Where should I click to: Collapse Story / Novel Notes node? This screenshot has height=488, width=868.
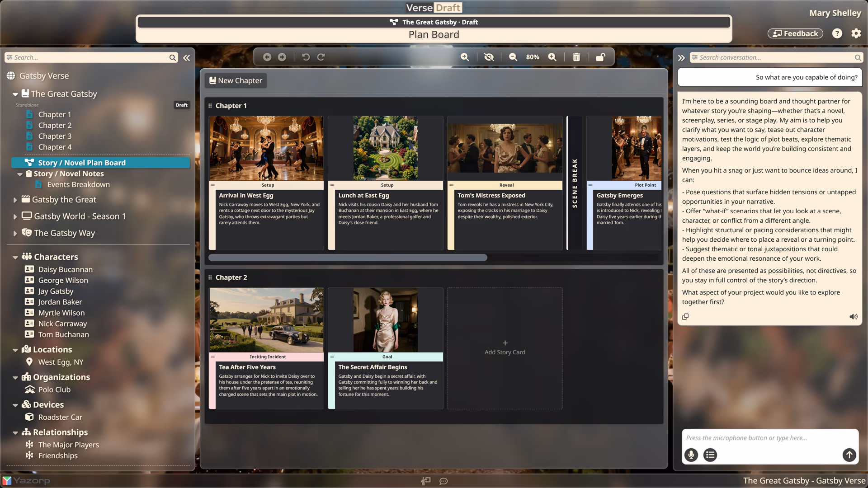pyautogui.click(x=20, y=174)
